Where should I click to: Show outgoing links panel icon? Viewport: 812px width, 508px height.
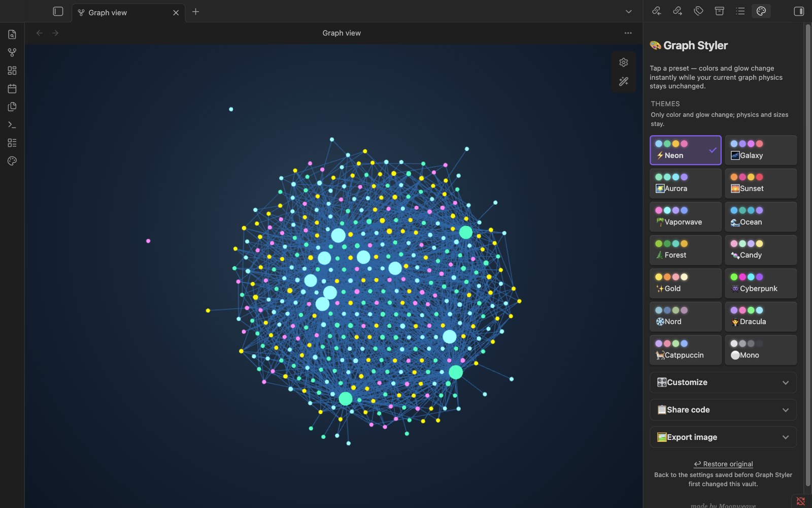coord(678,11)
